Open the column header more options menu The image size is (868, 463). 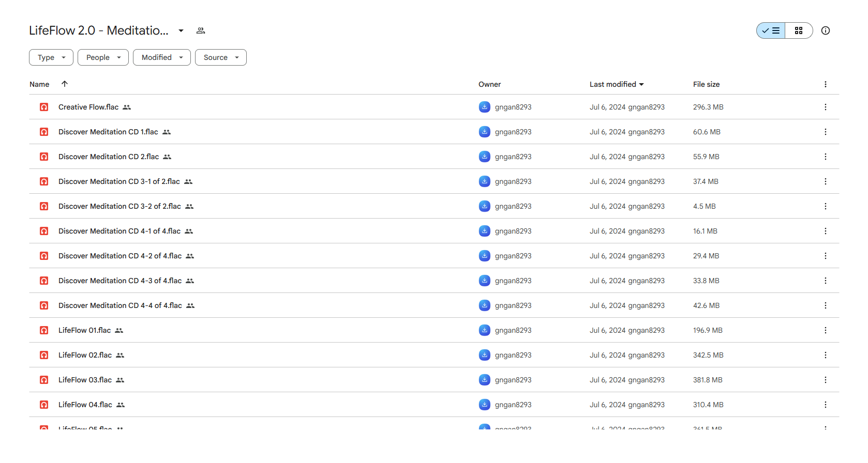pyautogui.click(x=826, y=84)
